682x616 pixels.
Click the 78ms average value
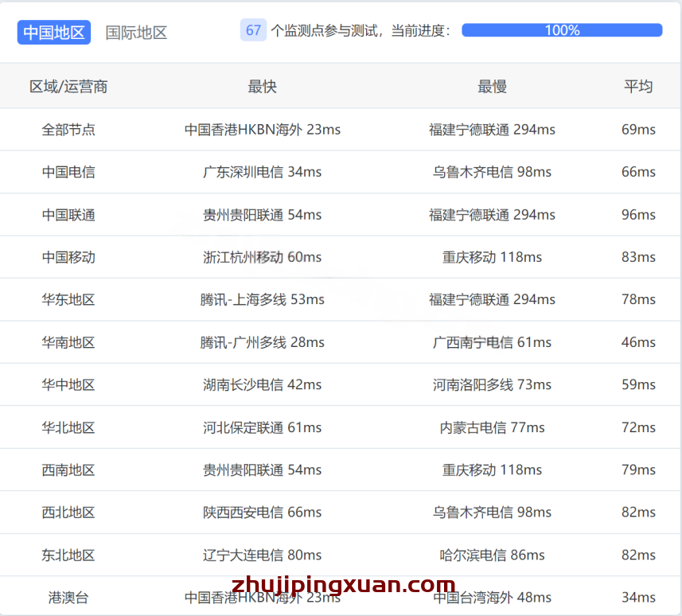(x=638, y=299)
